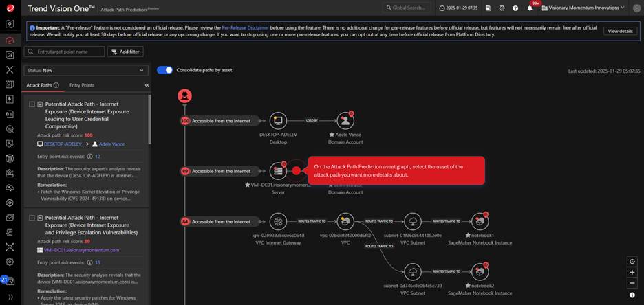
Task: Click the Add filter button
Action: [x=125, y=52]
